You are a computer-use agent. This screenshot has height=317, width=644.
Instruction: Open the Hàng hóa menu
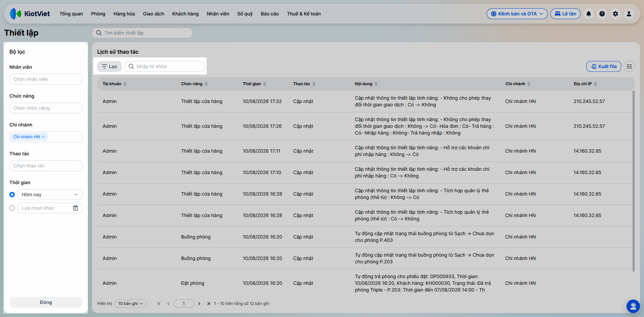point(124,14)
